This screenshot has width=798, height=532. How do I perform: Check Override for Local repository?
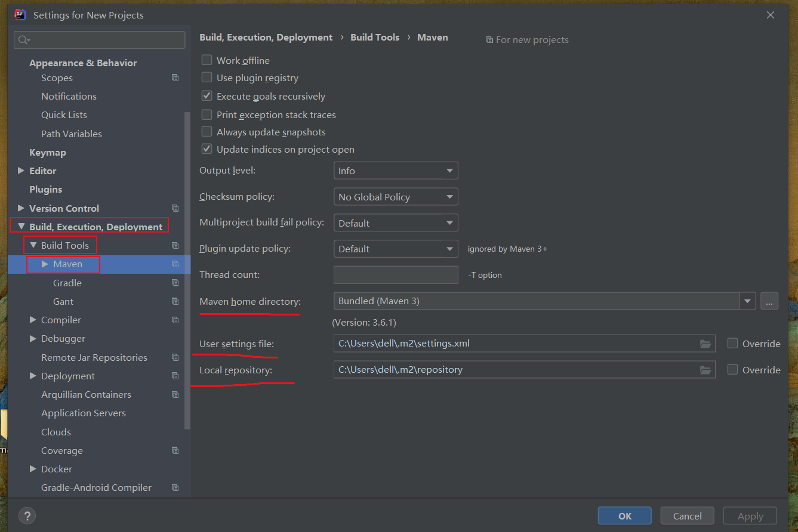tap(732, 369)
